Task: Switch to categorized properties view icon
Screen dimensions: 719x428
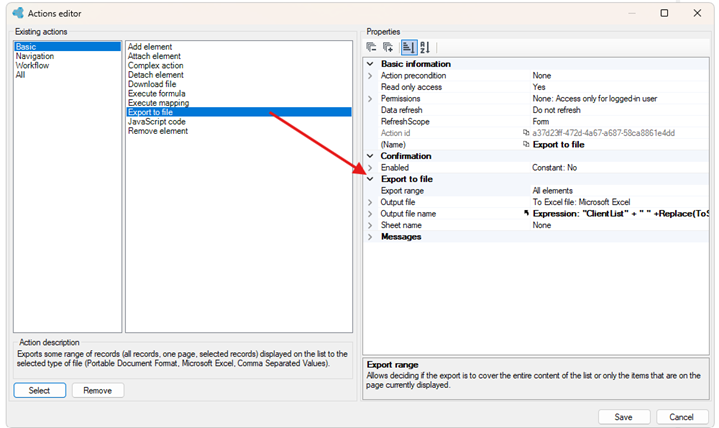Action: [408, 47]
